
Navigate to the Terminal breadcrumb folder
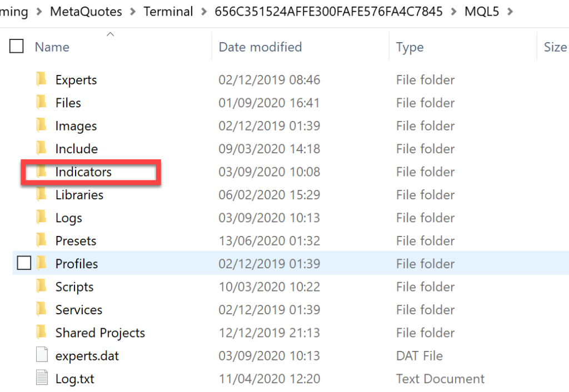coord(168,12)
